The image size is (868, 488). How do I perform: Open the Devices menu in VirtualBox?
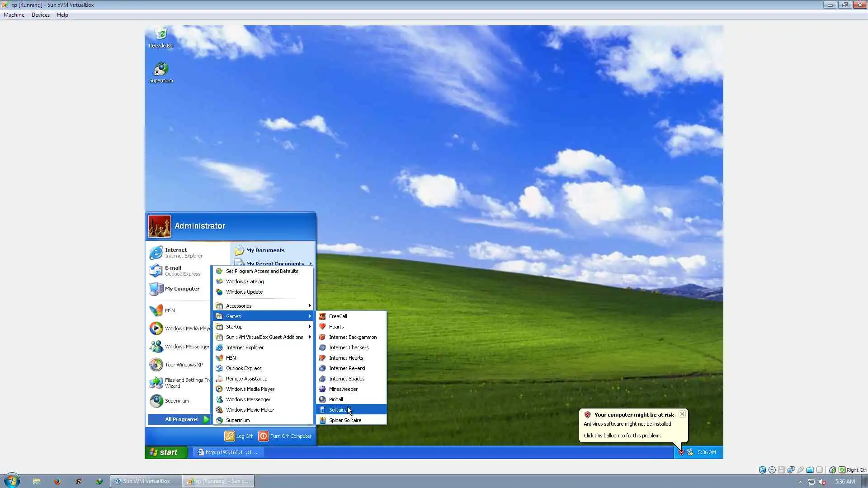[40, 15]
